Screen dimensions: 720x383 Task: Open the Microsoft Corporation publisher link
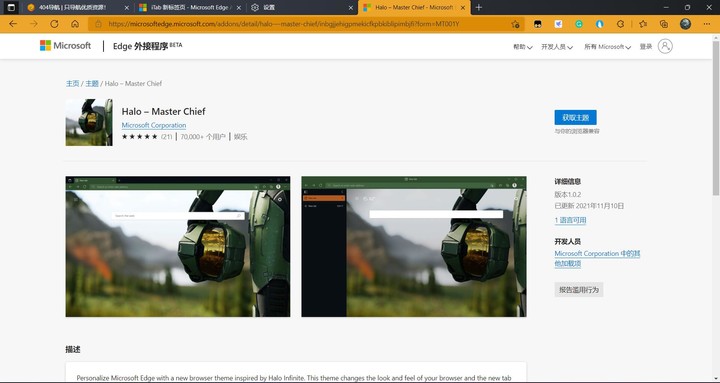click(x=154, y=125)
